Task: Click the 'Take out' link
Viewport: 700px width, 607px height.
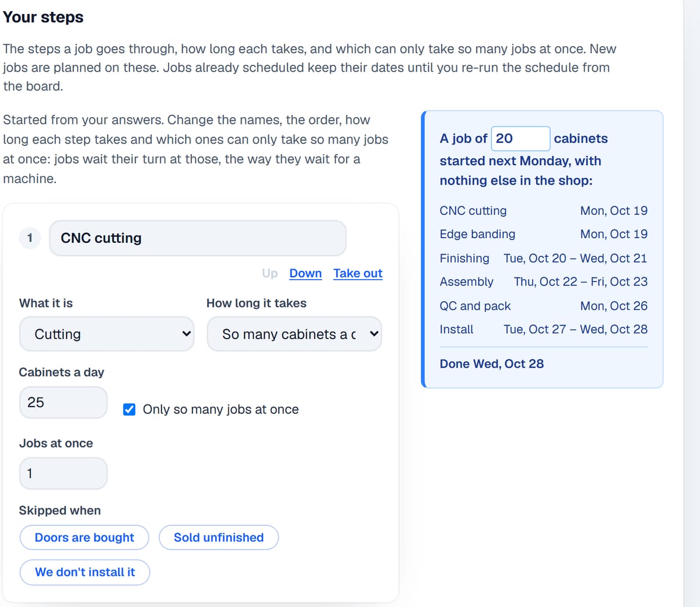Action: (x=358, y=273)
